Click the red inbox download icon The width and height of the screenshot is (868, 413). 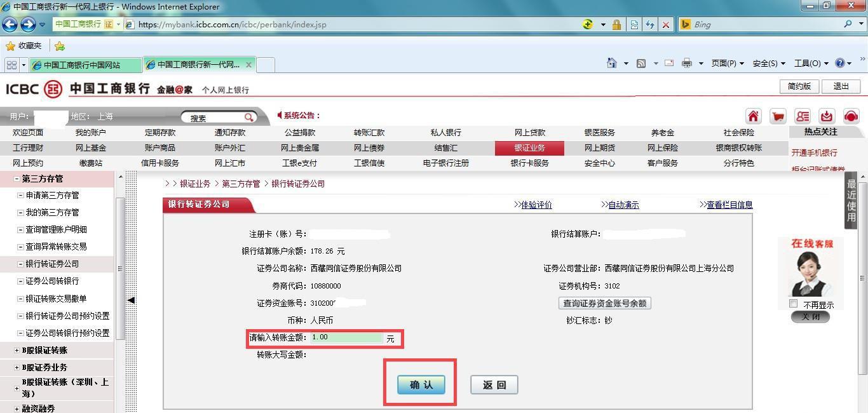click(x=827, y=116)
